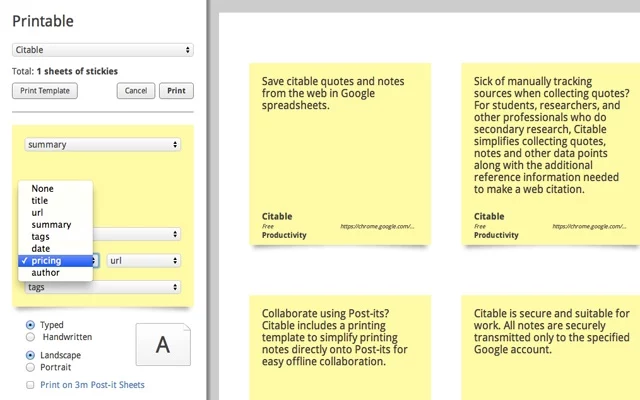This screenshot has height=400, width=640.
Task: Click the 'Citable is secure' sticky note
Action: (x=551, y=347)
